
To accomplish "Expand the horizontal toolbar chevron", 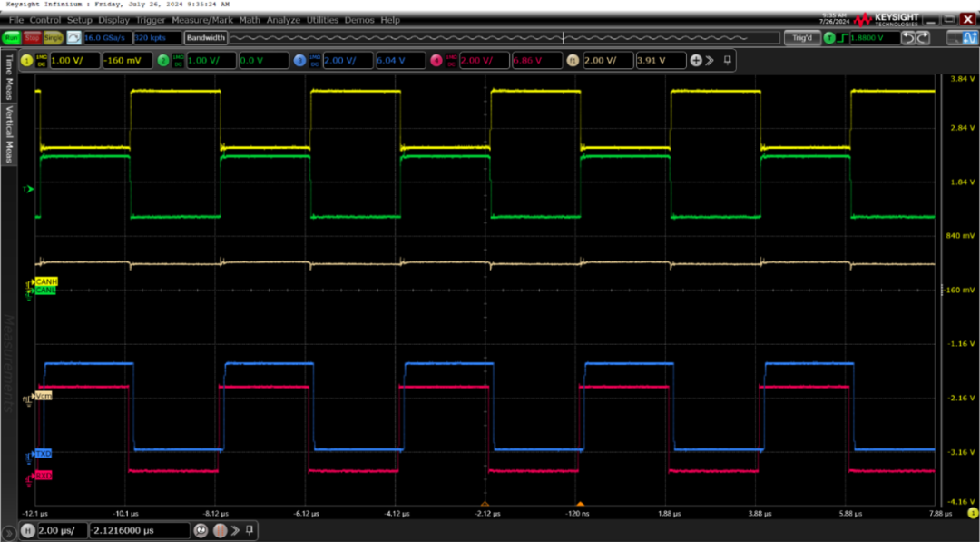I will pos(234,530).
